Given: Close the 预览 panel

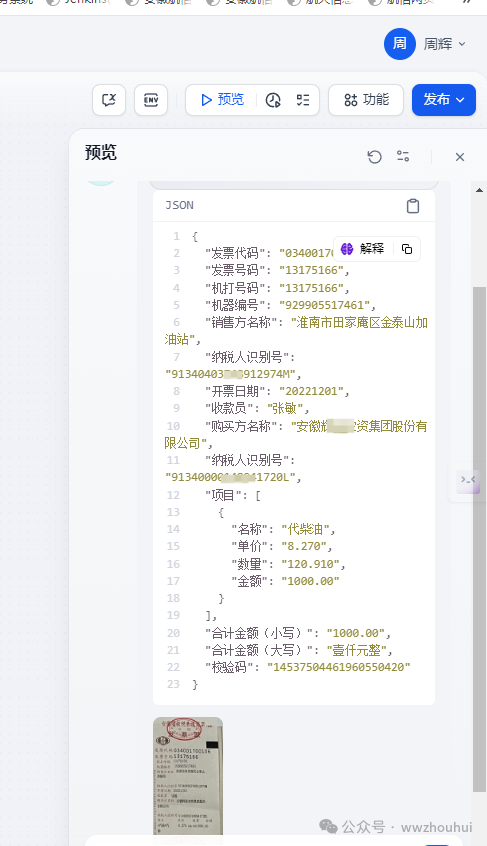Looking at the screenshot, I should 459,157.
